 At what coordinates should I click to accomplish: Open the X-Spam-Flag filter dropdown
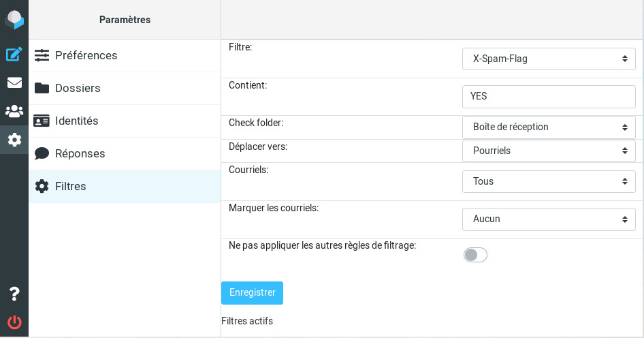549,59
